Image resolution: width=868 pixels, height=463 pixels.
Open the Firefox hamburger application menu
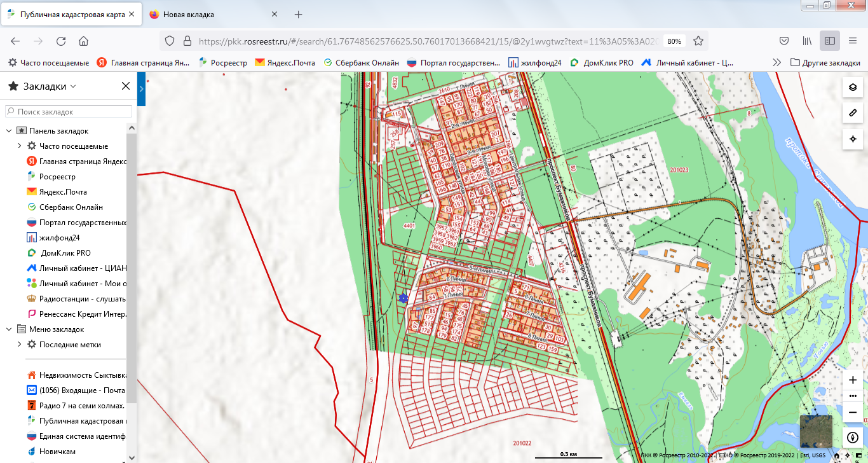coord(853,41)
